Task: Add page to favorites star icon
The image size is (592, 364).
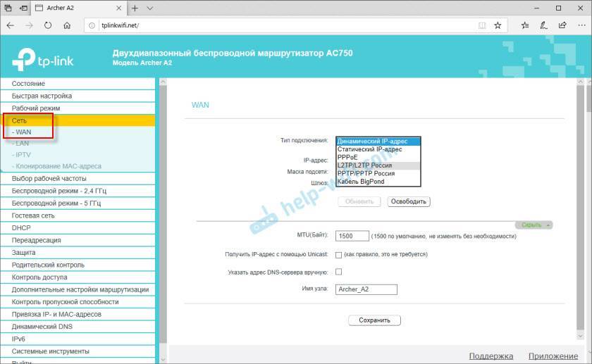Action: click(498, 25)
